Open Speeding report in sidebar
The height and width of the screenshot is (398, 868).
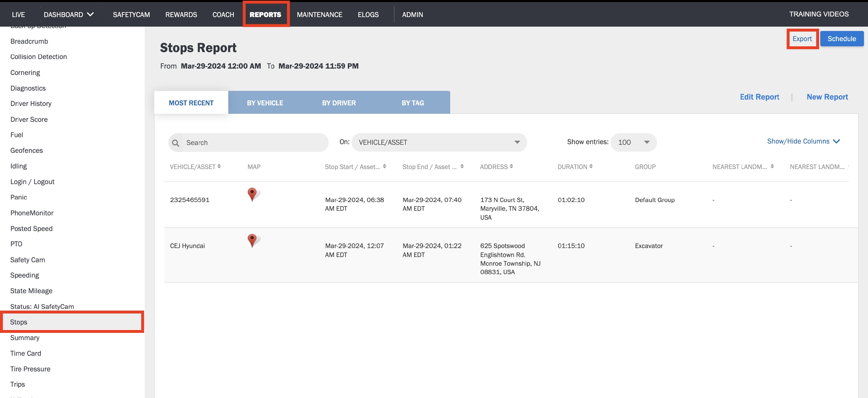coord(25,275)
